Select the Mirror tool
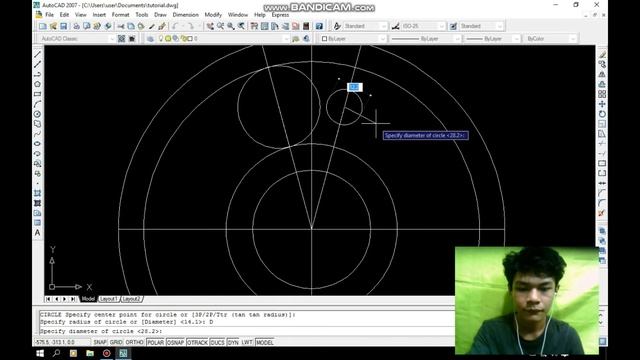This screenshot has height=360, width=640. pyautogui.click(x=602, y=74)
